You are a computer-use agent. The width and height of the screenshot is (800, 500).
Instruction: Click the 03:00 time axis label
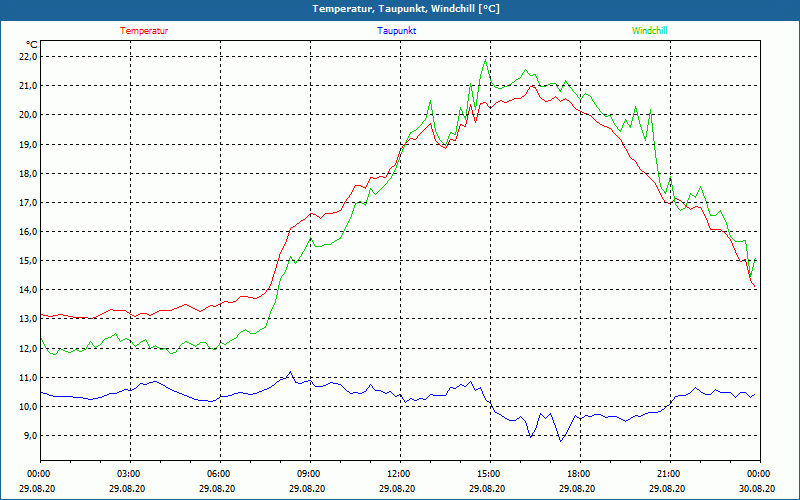[131, 474]
